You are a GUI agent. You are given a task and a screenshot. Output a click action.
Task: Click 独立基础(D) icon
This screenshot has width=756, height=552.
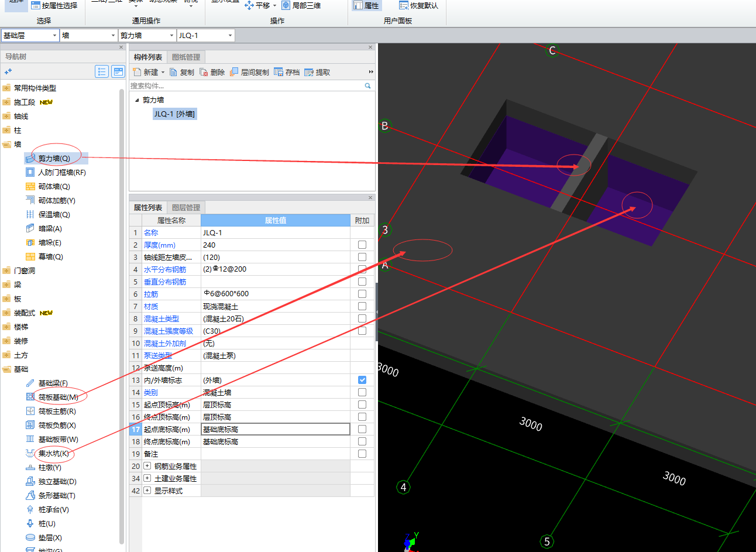tap(30, 481)
